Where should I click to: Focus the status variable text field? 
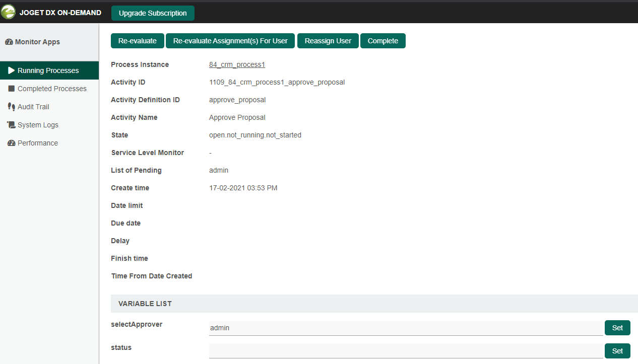(406, 351)
